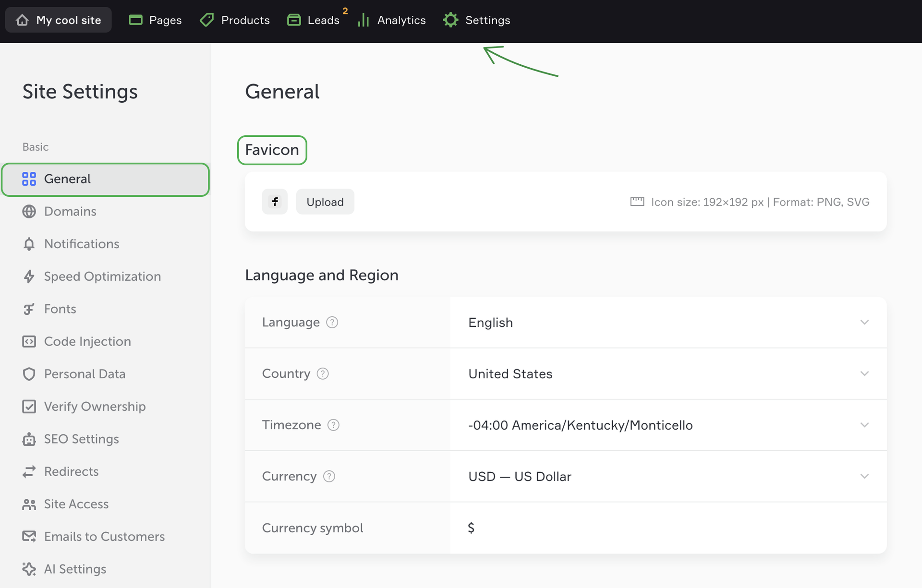Open Speed Optimization via lightning icon
Image resolution: width=922 pixels, height=588 pixels.
(29, 276)
